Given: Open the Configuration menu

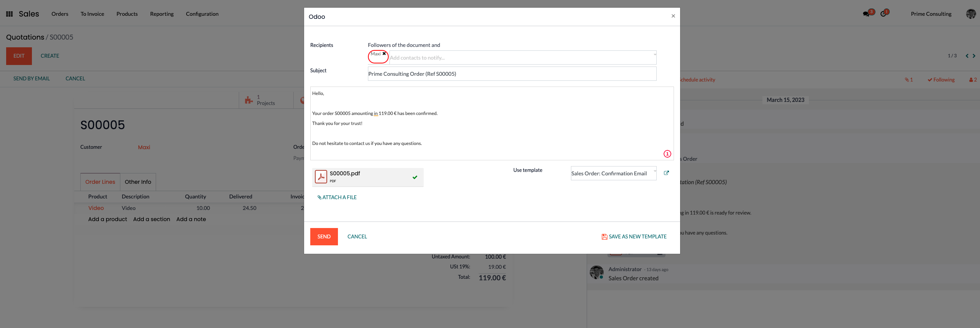Looking at the screenshot, I should click(202, 14).
